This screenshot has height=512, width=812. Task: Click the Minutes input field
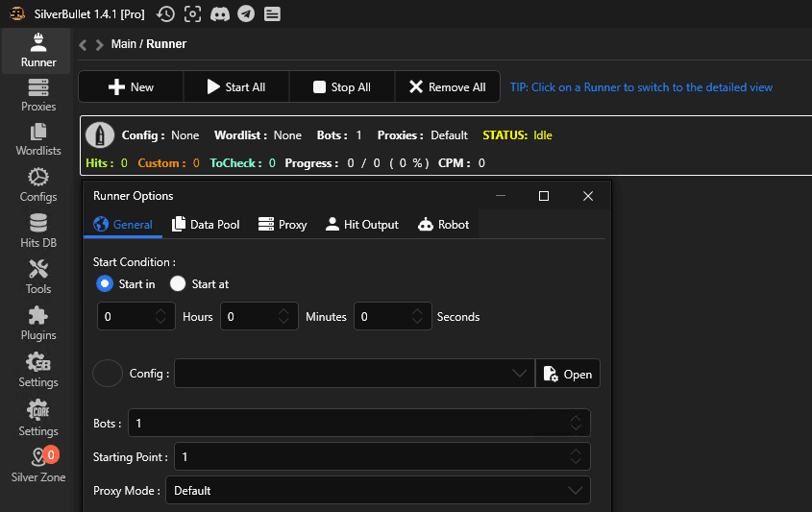click(x=259, y=316)
